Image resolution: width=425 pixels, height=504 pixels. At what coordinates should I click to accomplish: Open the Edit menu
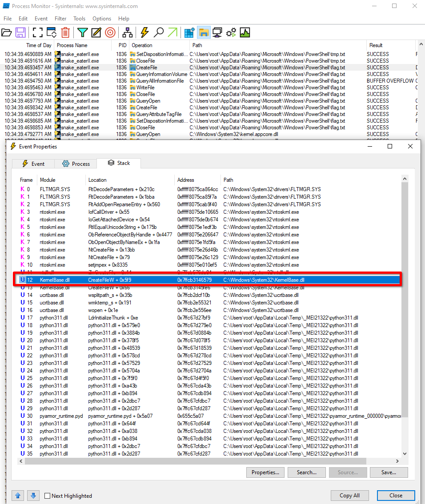(23, 19)
